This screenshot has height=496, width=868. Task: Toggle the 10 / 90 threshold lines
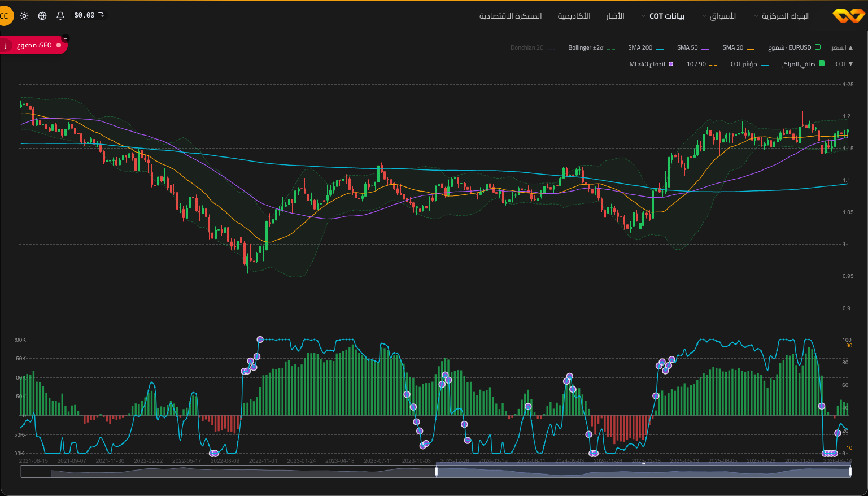pos(702,64)
